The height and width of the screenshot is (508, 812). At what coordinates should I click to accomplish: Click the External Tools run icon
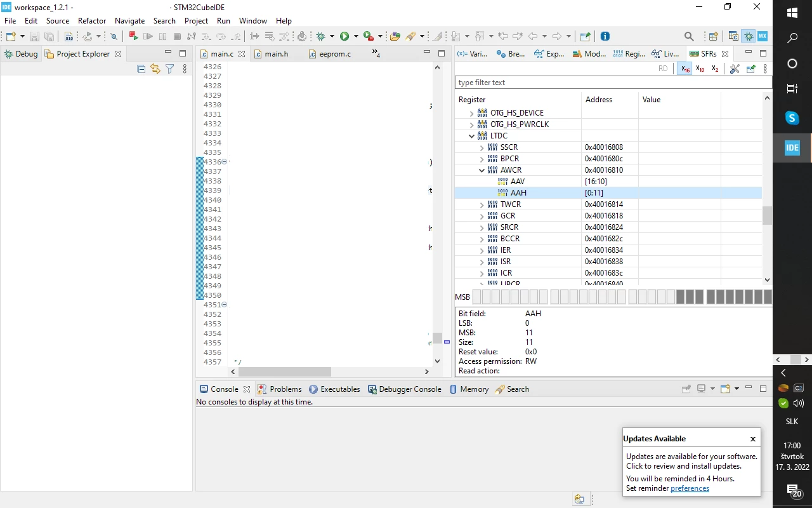click(368, 36)
